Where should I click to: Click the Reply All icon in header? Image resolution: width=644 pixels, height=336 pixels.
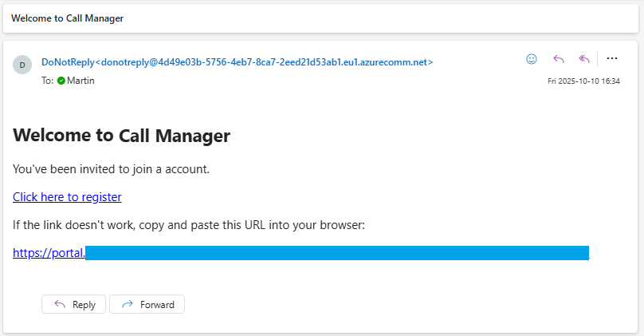[584, 59]
